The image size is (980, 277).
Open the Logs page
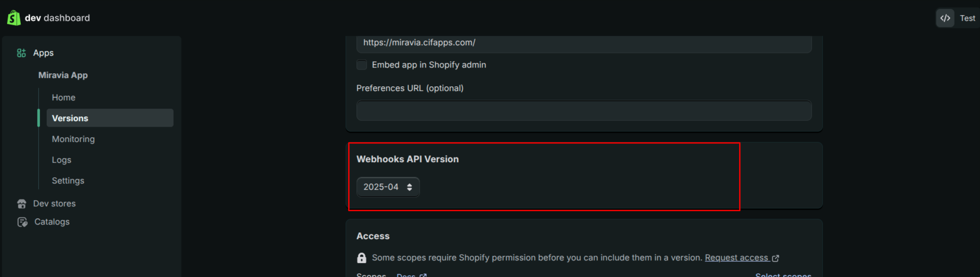(61, 160)
